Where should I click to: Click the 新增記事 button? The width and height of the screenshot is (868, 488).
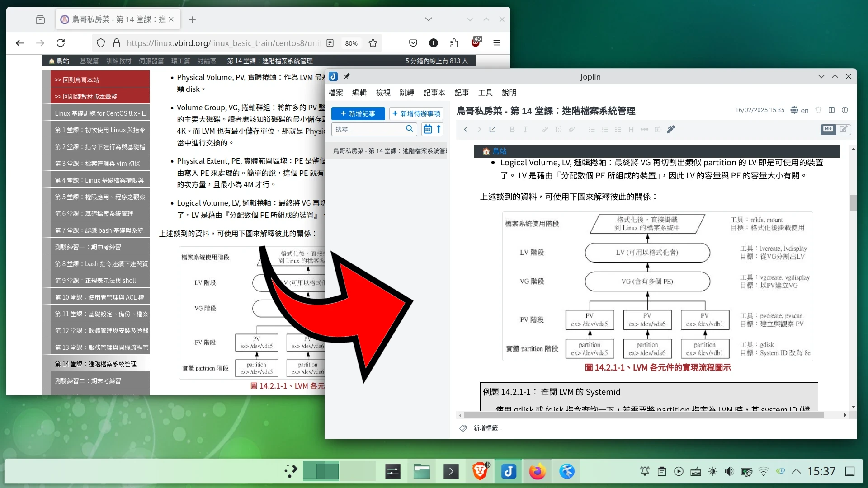click(x=358, y=113)
